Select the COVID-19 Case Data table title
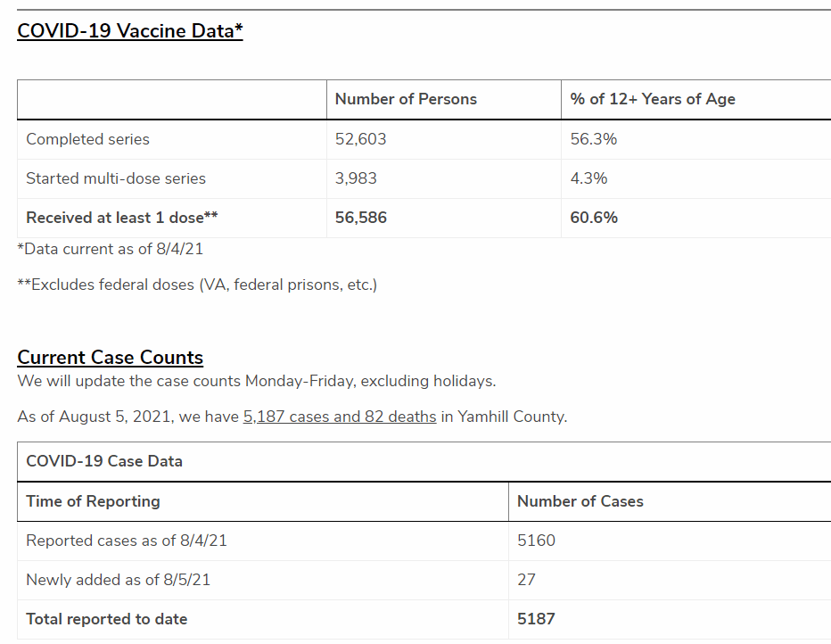This screenshot has width=831, height=644. click(104, 462)
